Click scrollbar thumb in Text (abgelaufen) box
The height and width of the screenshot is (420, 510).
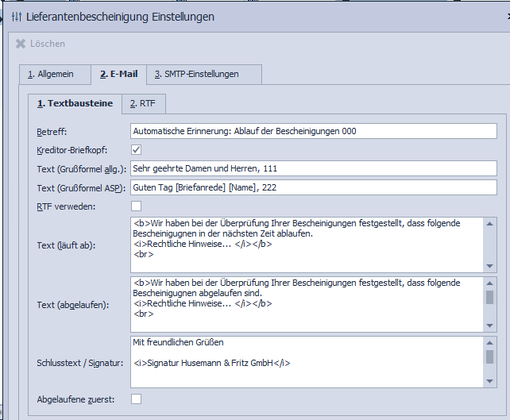pos(489,297)
